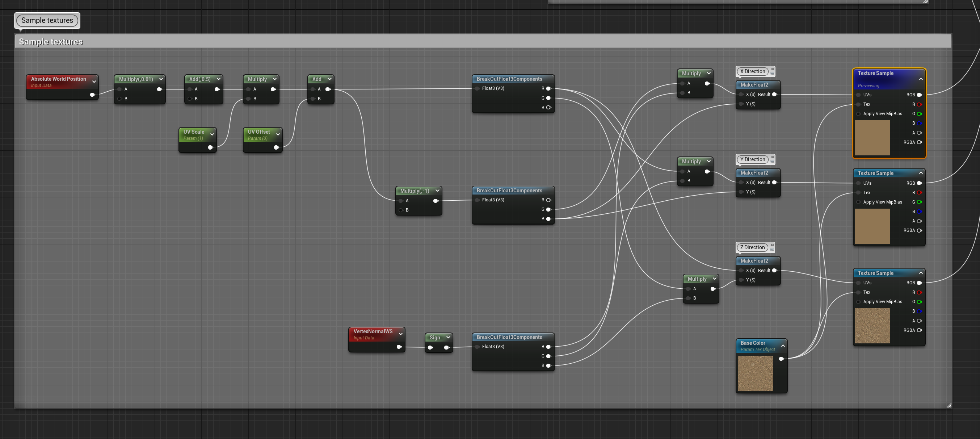This screenshot has width=980, height=439.
Task: Click the UVs input pin on middle Texture Sample
Action: coord(858,183)
